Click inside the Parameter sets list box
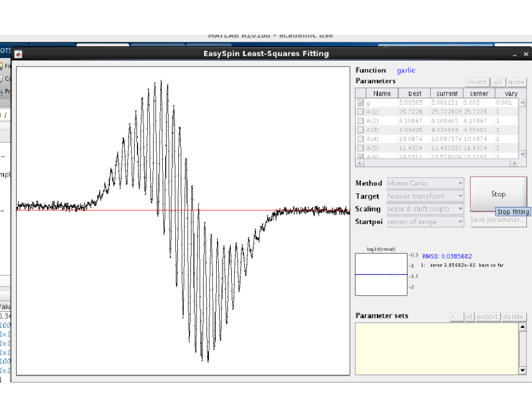This screenshot has height=411, width=532. (x=437, y=349)
